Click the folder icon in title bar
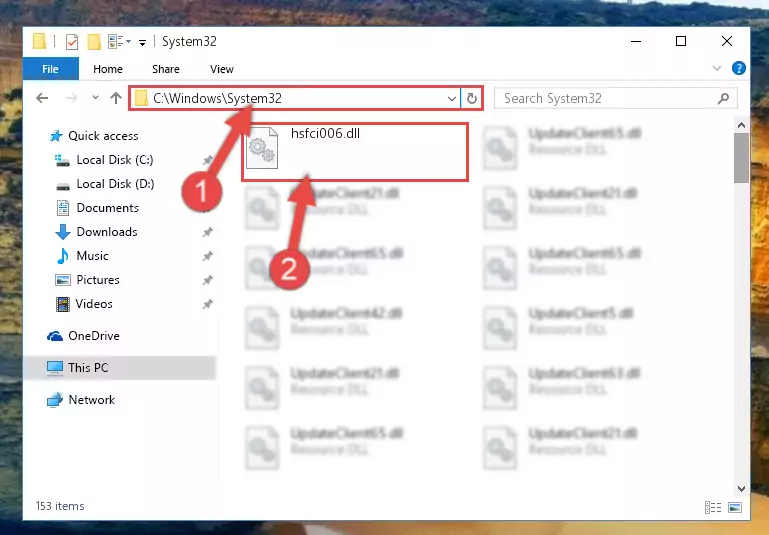Screen dimensions: 769x535 (x=40, y=42)
